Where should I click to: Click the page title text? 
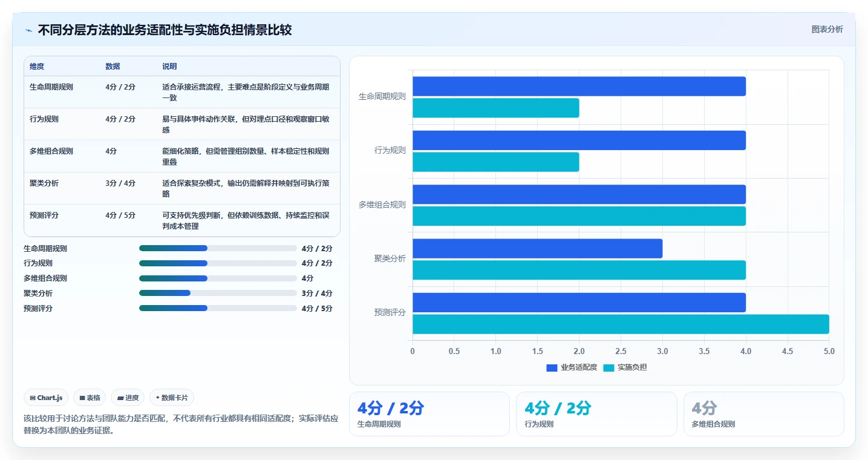[x=165, y=30]
